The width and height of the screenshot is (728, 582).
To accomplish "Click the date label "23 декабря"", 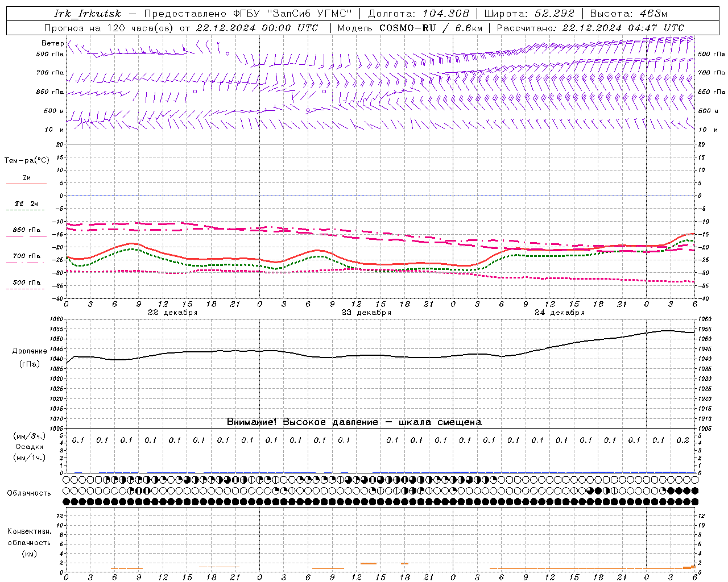I will coord(366,313).
